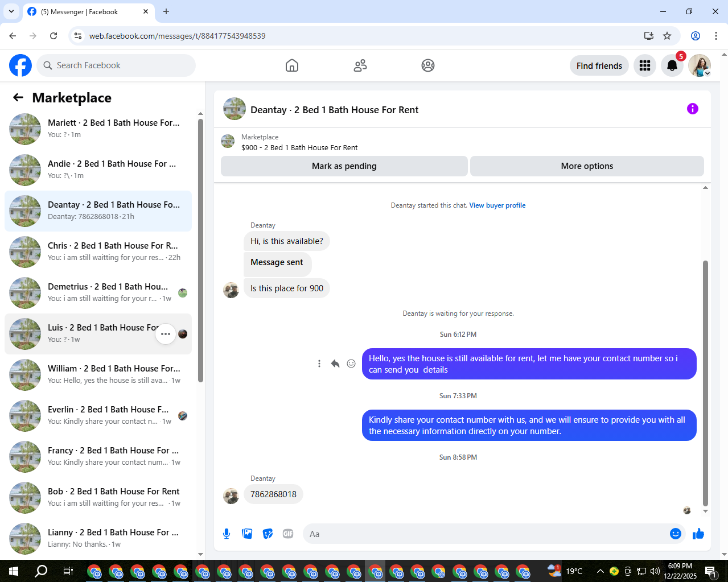728x582 pixels.
Task: Go back from Marketplace with arrow
Action: (x=18, y=97)
